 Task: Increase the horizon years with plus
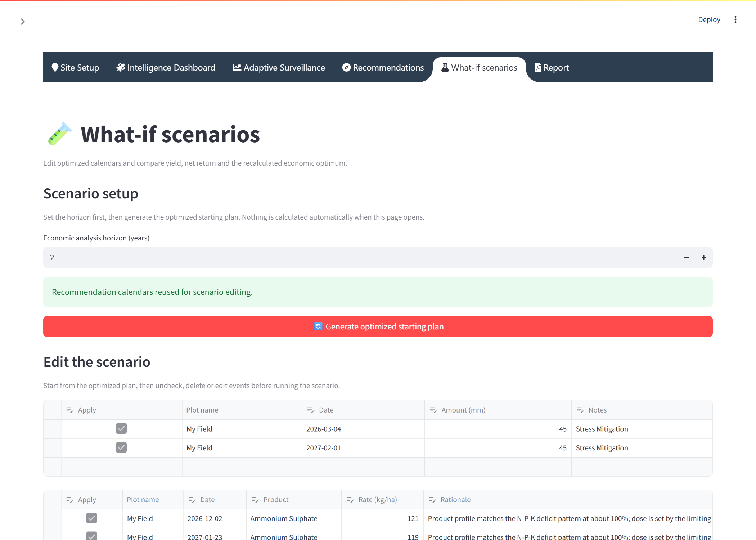click(704, 257)
